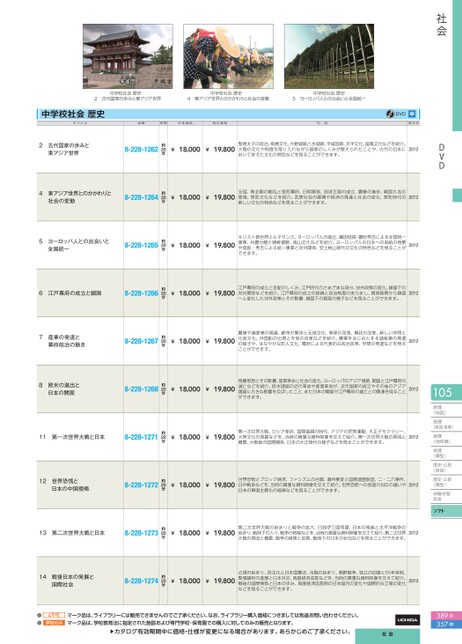Click the blue square icon beside DVD
The width and height of the screenshot is (462, 644).
(x=412, y=114)
